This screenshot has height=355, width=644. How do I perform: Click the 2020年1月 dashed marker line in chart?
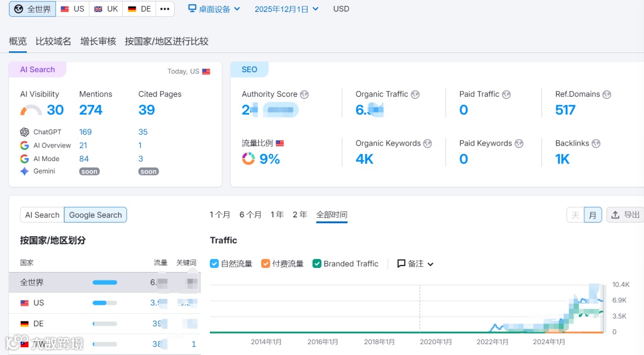tap(420, 308)
